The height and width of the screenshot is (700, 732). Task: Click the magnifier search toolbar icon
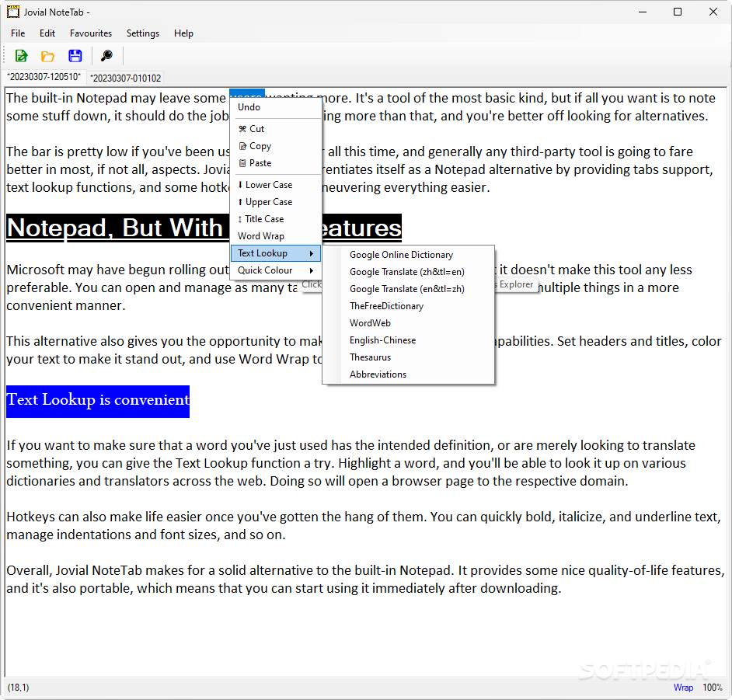(107, 56)
